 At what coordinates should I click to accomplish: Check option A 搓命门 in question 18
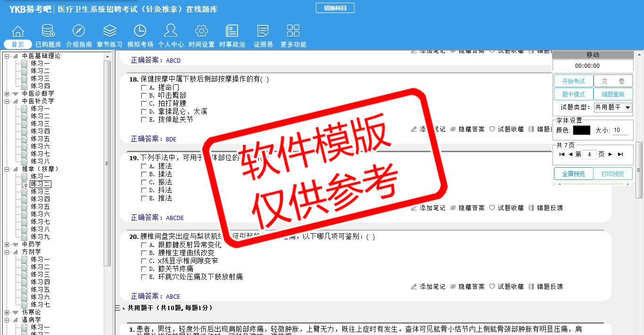pos(144,88)
